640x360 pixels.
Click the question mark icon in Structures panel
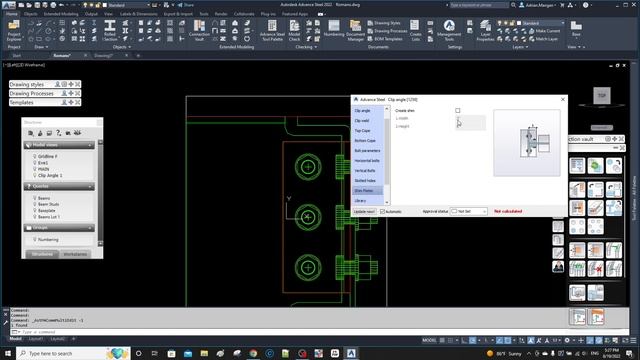pyautogui.click(x=58, y=133)
